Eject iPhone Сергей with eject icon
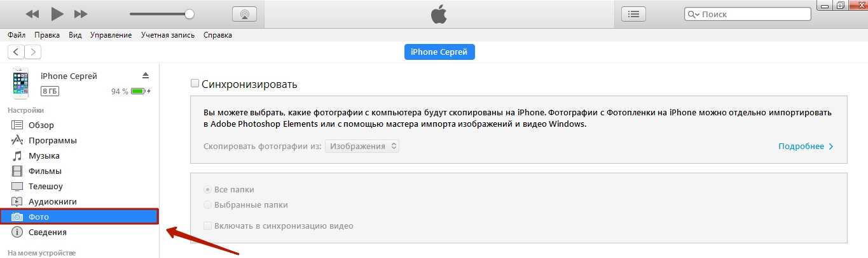Image resolution: width=868 pixels, height=258 pixels. pos(145,75)
